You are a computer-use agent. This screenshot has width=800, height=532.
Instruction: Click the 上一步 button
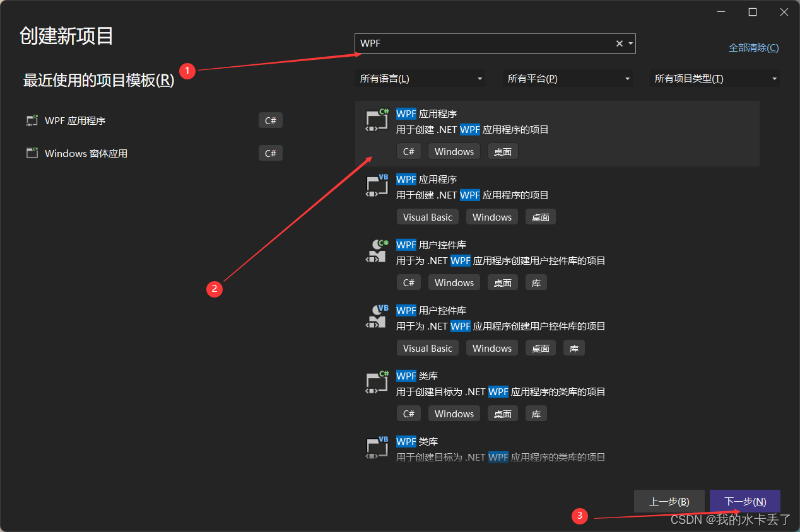coord(669,502)
